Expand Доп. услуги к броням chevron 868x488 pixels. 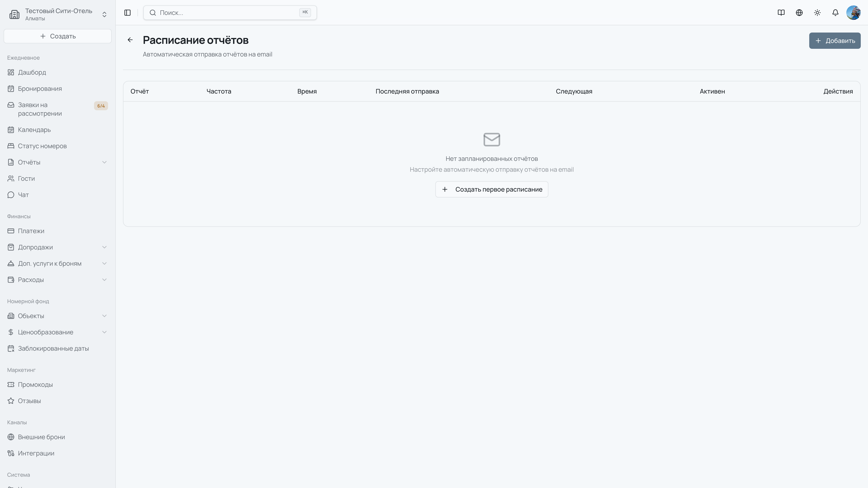tap(104, 263)
